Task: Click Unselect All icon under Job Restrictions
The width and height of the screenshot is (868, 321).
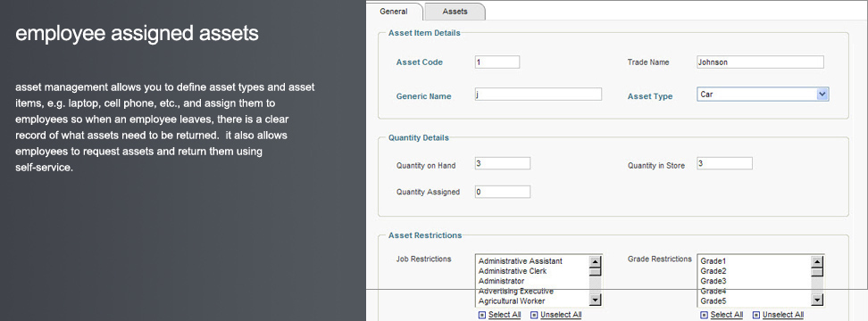Action: 534,315
